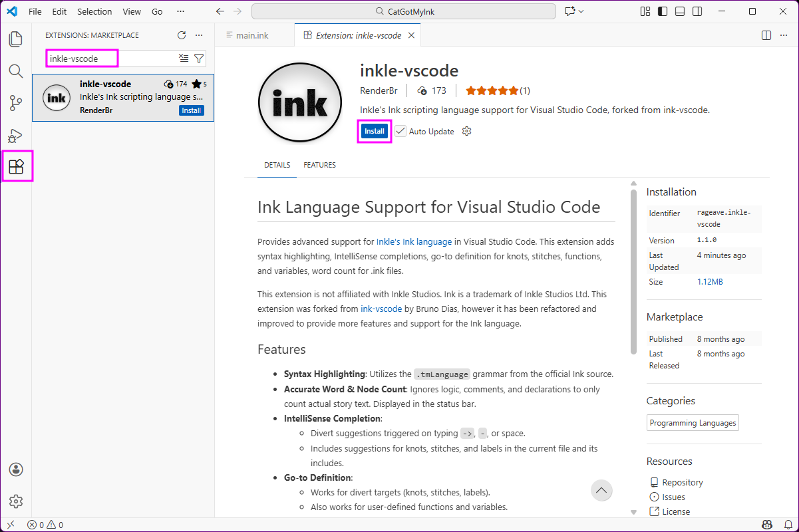Click the extension details vertical scrollbar
The height and width of the screenshot is (532, 799).
point(633,273)
